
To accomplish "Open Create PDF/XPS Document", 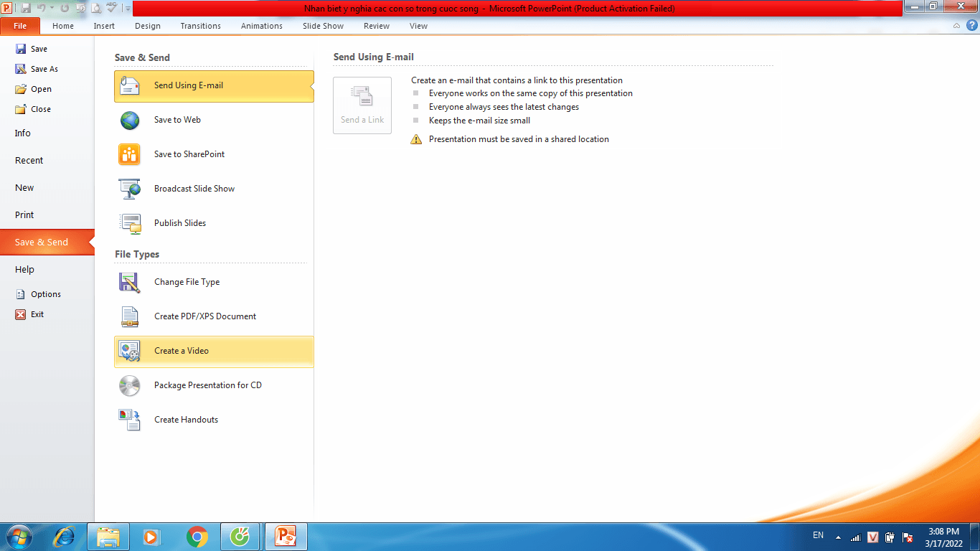I will [204, 316].
